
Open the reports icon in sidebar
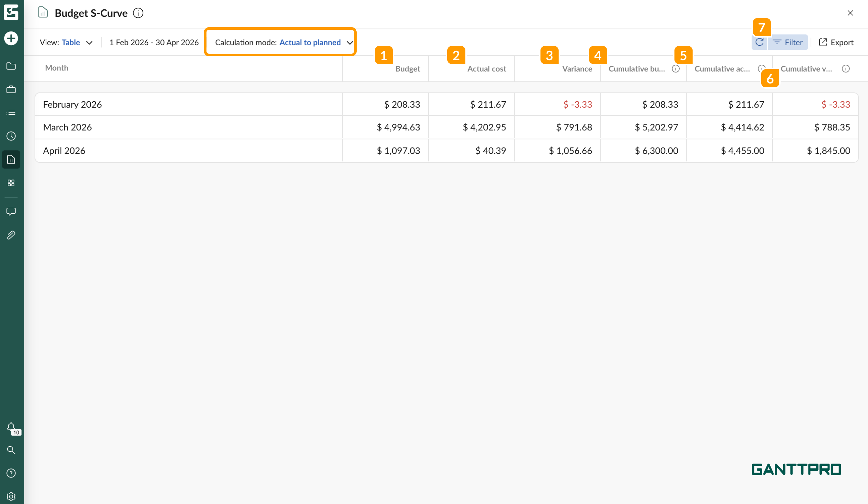point(11,160)
